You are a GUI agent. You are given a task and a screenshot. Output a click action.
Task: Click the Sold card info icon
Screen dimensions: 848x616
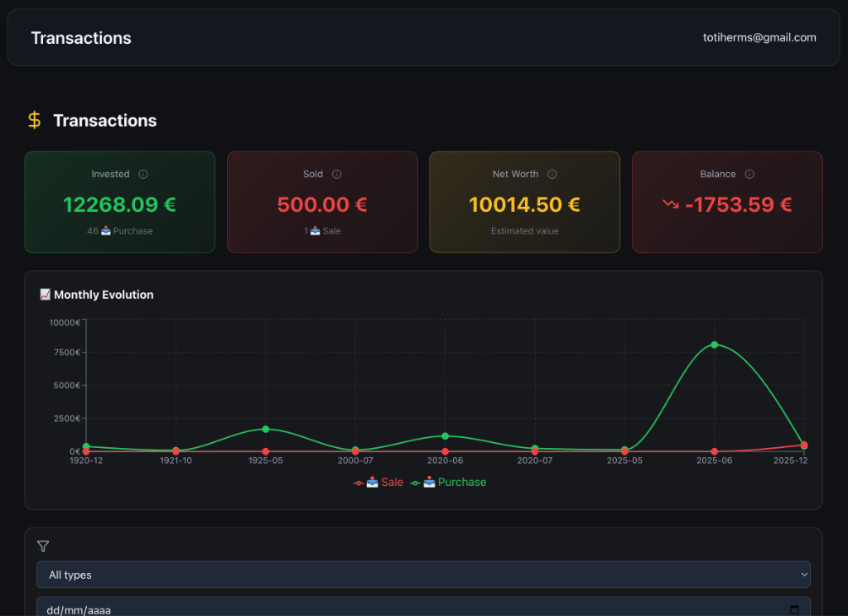click(x=335, y=174)
